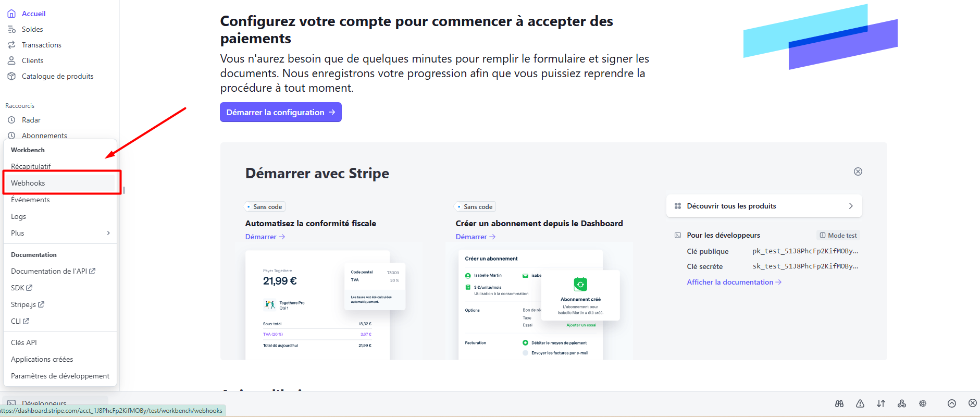The height and width of the screenshot is (417, 980).
Task: Open the up-down arrows logs icon
Action: [881, 403]
